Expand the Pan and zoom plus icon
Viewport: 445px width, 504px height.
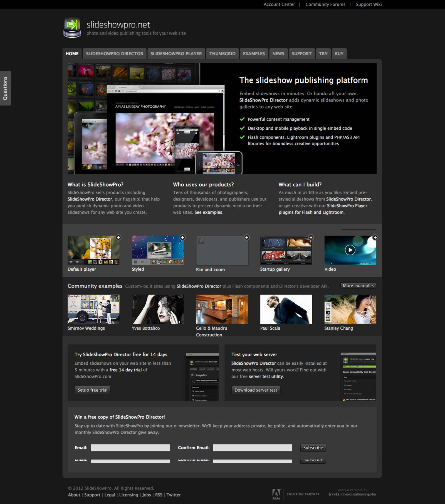click(247, 237)
